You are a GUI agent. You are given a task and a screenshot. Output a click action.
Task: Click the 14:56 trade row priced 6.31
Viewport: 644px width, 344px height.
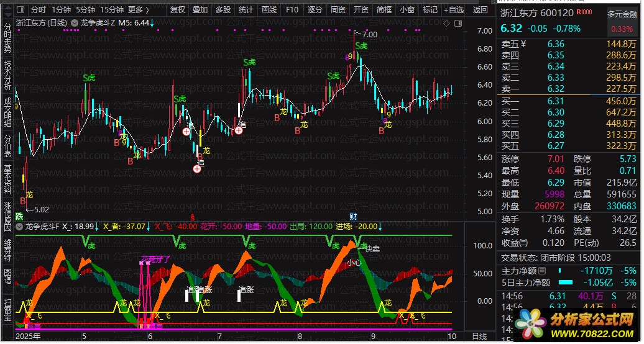click(x=569, y=296)
